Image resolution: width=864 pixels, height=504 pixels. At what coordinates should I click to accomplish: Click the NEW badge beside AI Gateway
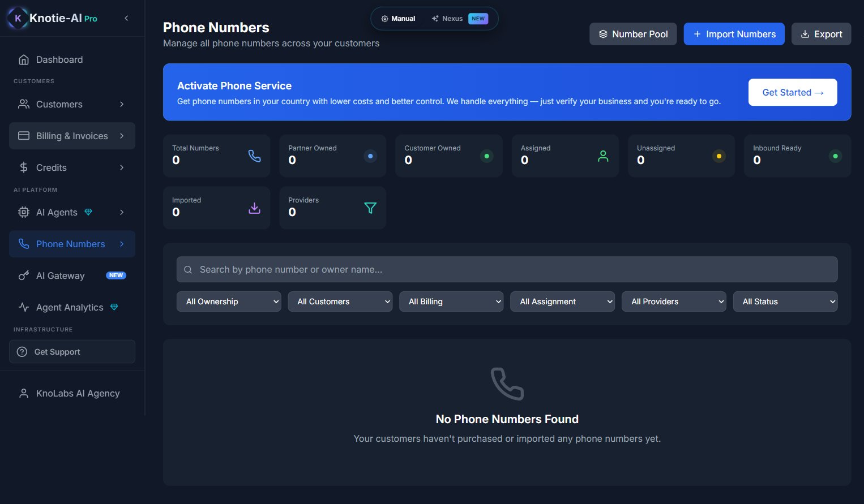pos(116,275)
